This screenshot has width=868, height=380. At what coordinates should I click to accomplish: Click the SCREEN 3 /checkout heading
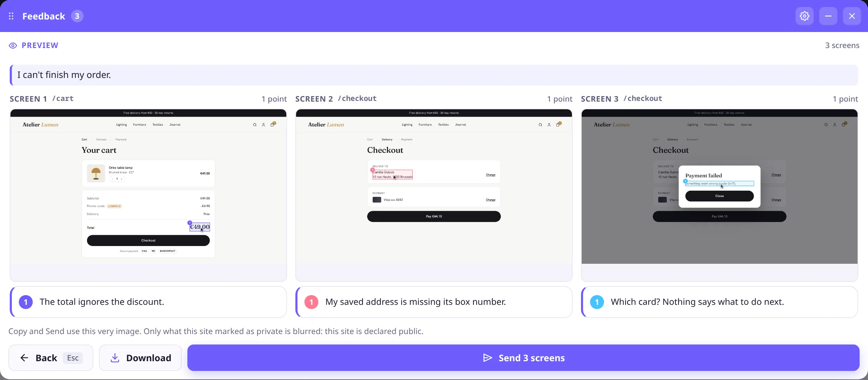(622, 99)
